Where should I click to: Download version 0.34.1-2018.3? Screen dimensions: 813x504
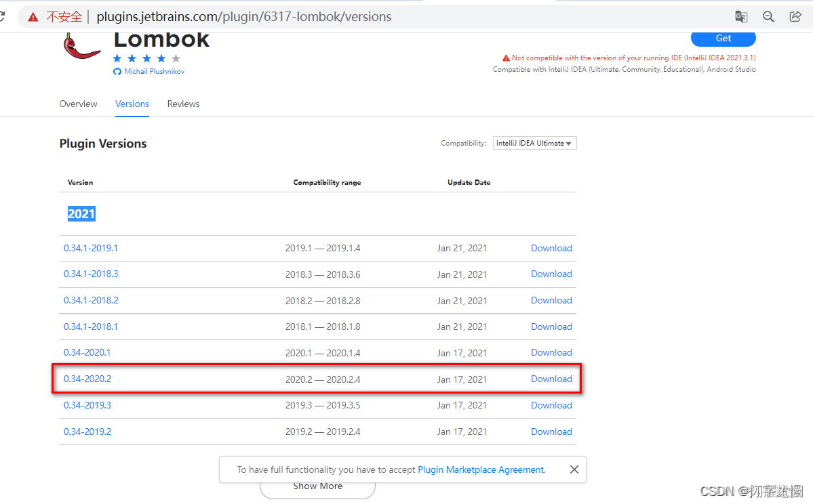(551, 274)
